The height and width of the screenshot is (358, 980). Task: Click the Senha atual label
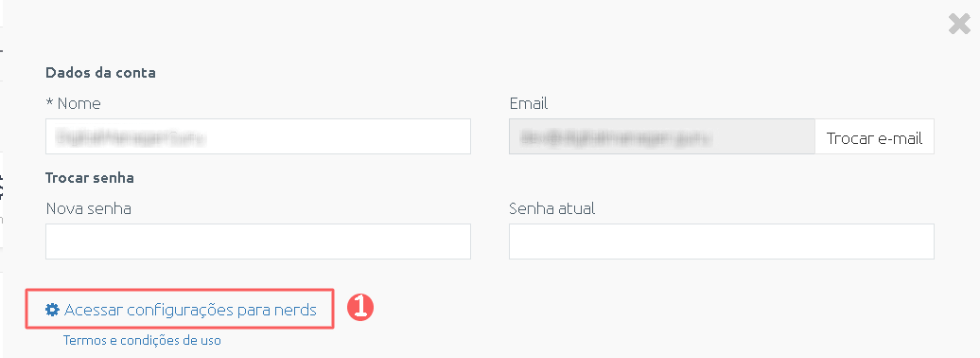pyautogui.click(x=551, y=208)
